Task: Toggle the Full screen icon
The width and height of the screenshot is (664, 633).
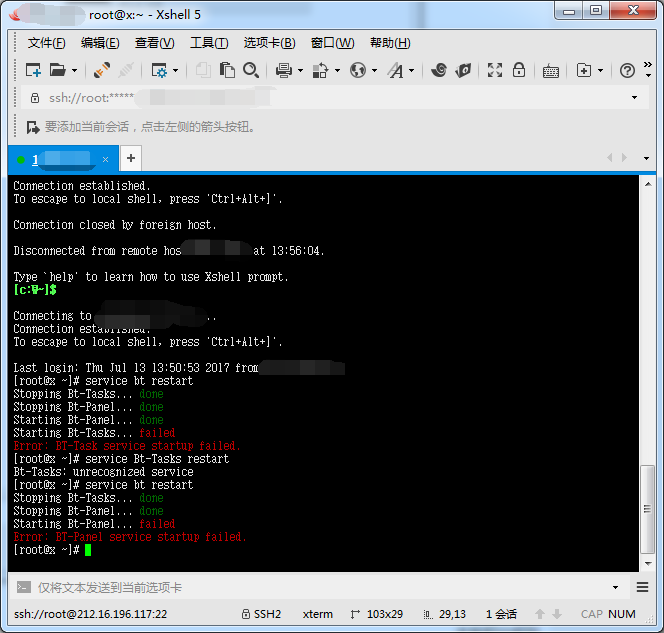Action: tap(495, 70)
